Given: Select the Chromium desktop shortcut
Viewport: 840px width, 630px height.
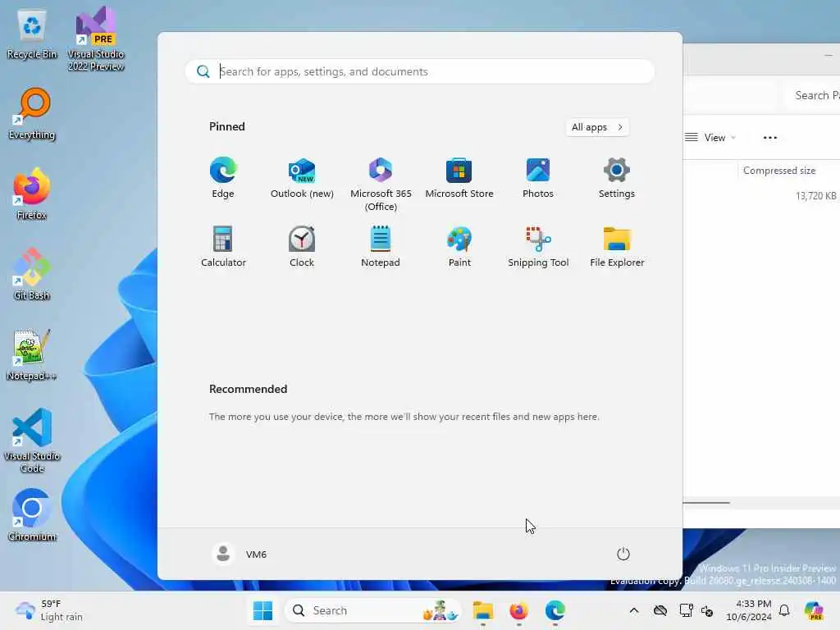Looking at the screenshot, I should [x=32, y=515].
